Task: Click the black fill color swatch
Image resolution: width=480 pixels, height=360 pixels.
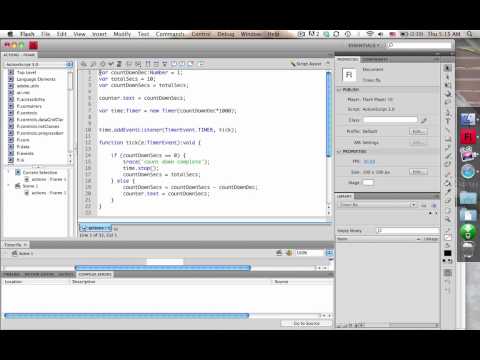Action: pos(448,253)
